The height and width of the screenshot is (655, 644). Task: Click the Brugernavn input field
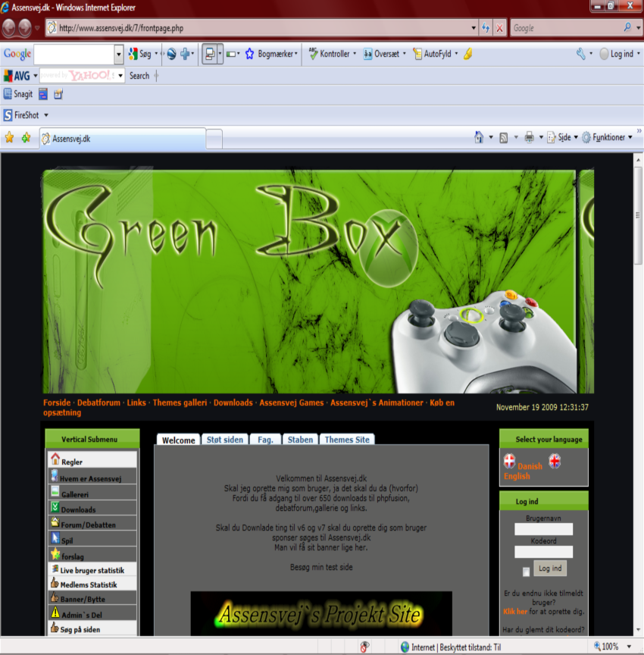543,529
